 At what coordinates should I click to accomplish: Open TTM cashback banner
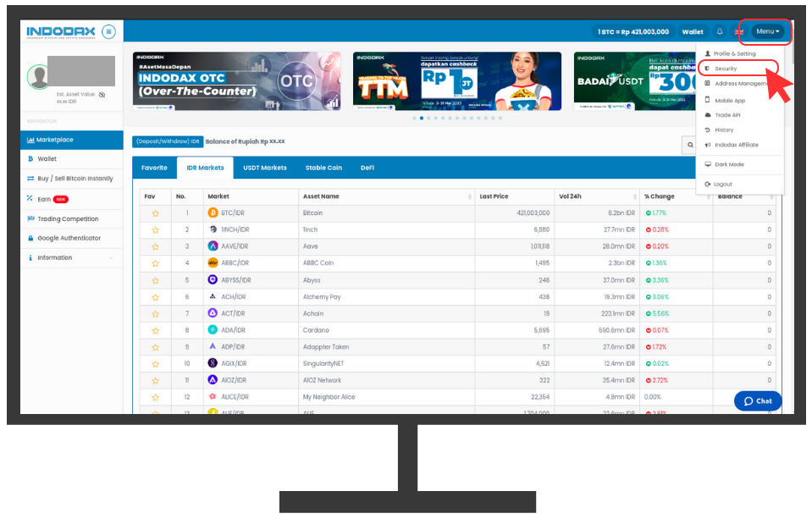coord(457,80)
